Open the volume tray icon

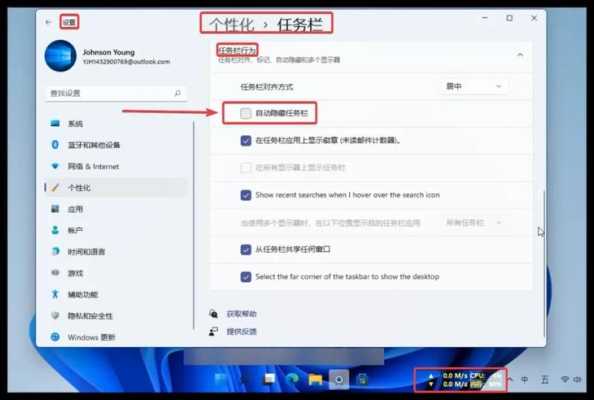[x=577, y=379]
